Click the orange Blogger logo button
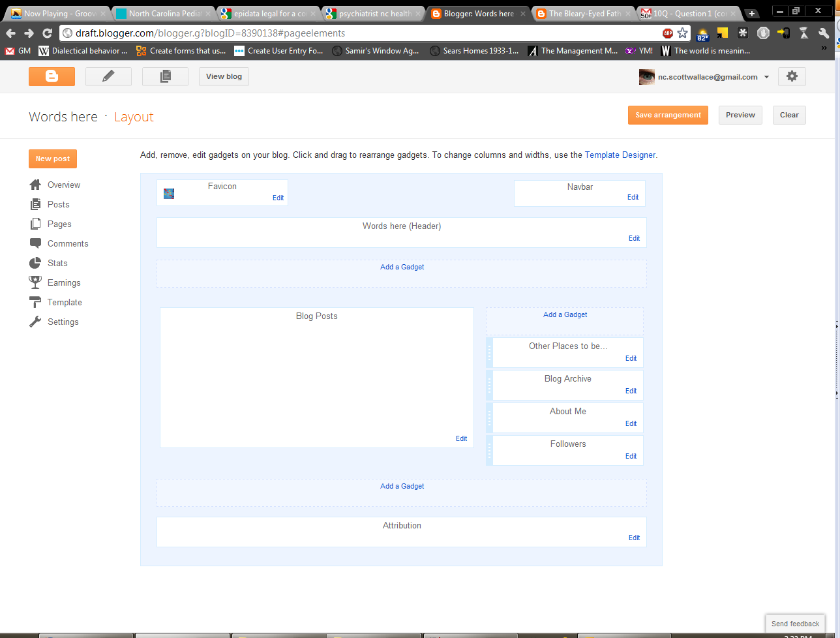Image resolution: width=840 pixels, height=638 pixels. point(52,76)
